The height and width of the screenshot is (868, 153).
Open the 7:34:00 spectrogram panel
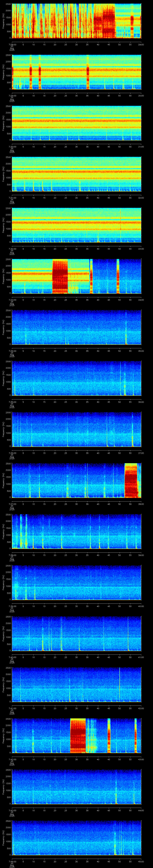click(76, 327)
